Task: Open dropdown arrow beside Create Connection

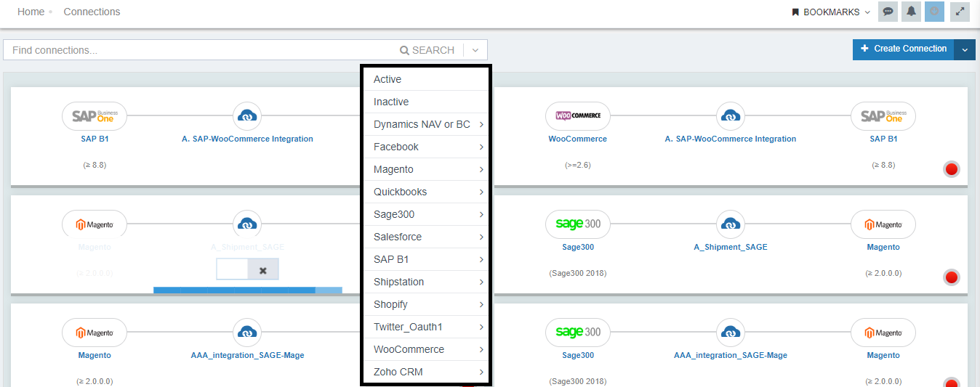Action: click(x=965, y=49)
